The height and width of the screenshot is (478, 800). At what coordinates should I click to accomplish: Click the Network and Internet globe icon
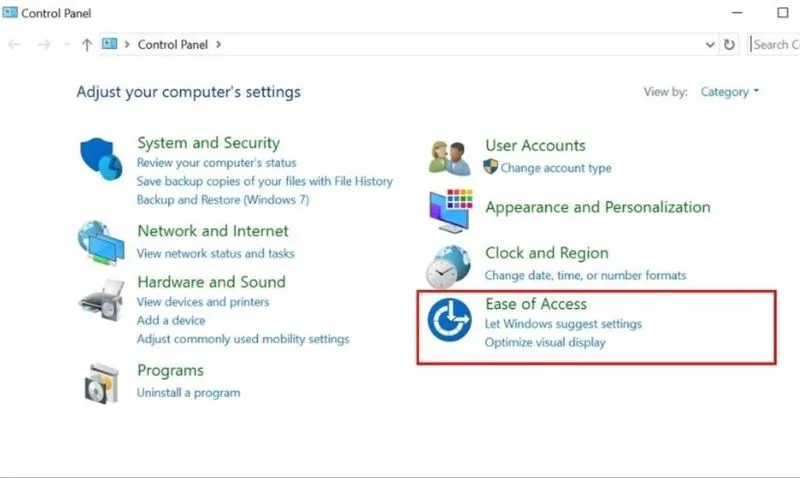click(101, 242)
